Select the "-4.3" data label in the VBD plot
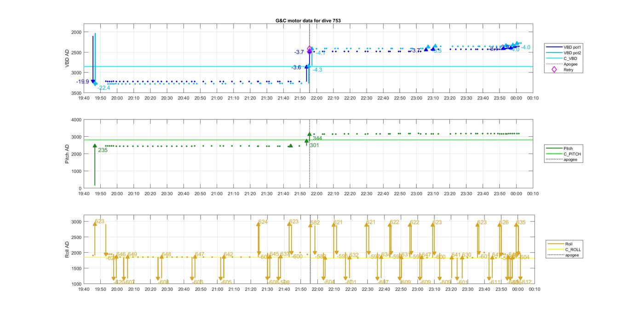 click(x=317, y=70)
